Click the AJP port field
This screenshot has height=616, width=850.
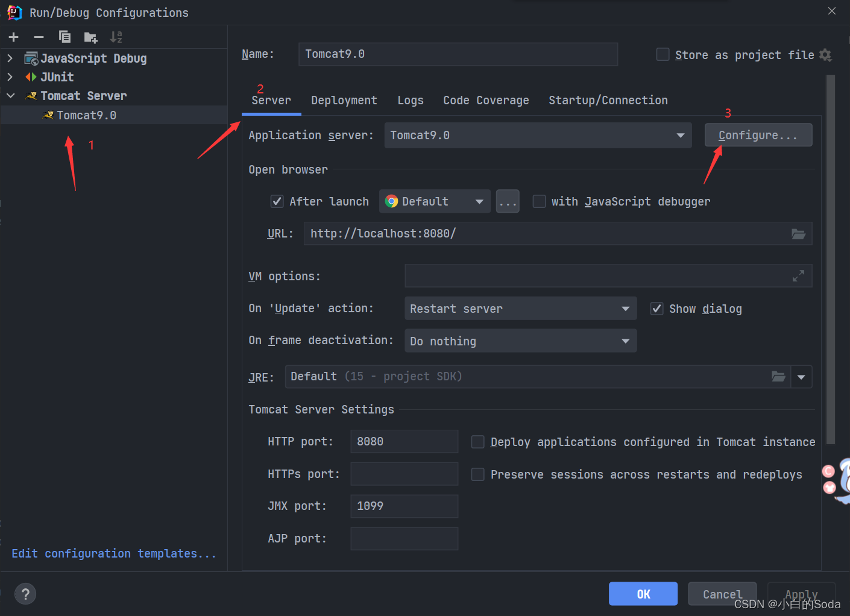405,539
